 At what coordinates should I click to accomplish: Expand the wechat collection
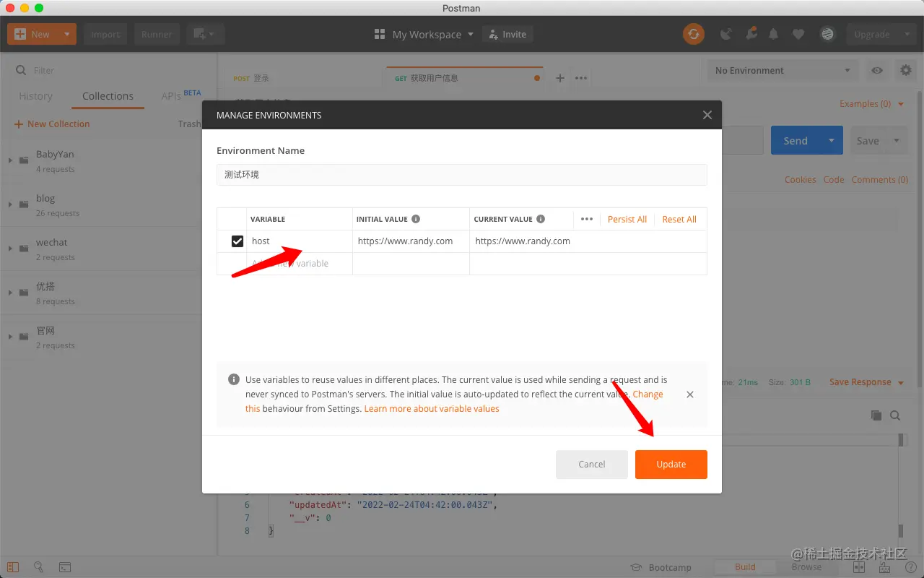[10, 249]
